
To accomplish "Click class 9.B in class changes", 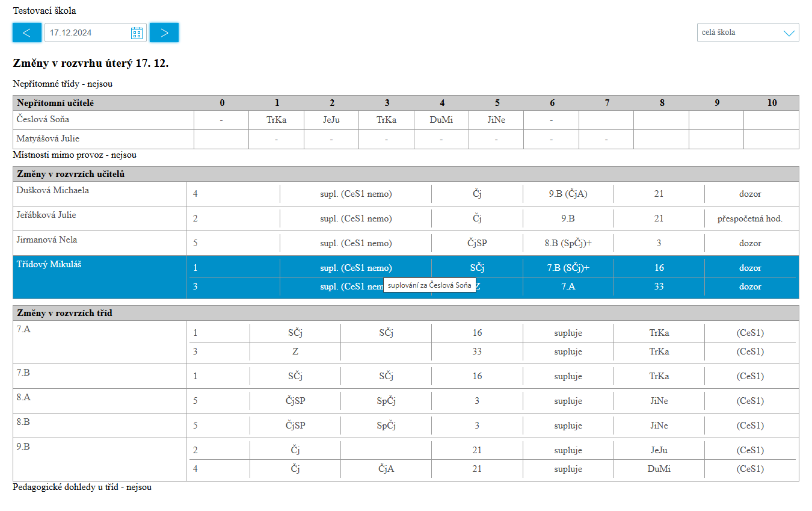I will (23, 447).
